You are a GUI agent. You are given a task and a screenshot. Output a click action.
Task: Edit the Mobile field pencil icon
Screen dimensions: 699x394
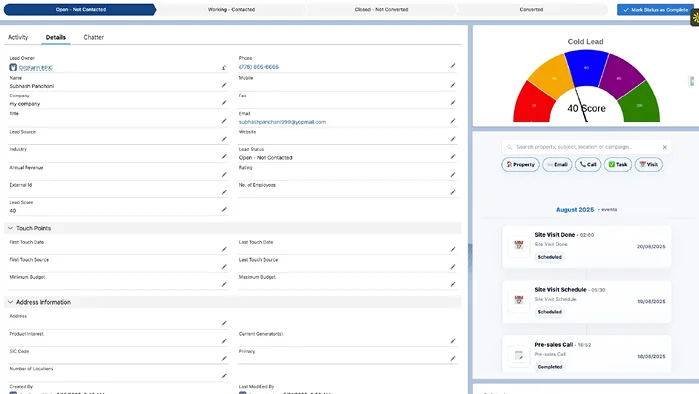click(x=453, y=85)
